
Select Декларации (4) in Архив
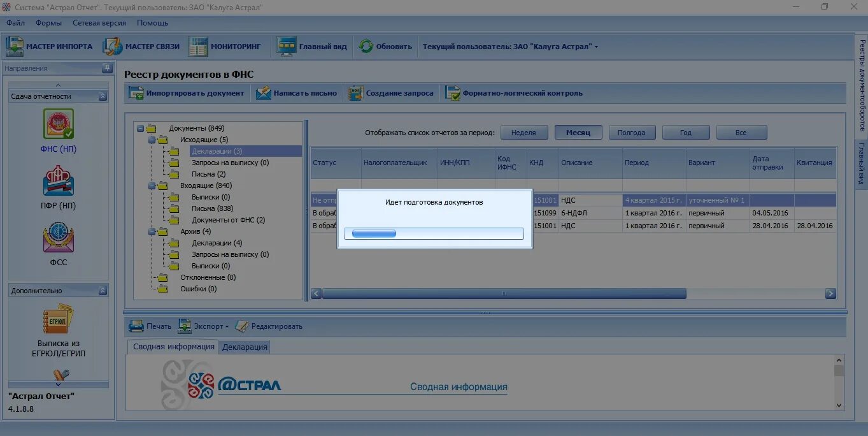[x=217, y=243]
